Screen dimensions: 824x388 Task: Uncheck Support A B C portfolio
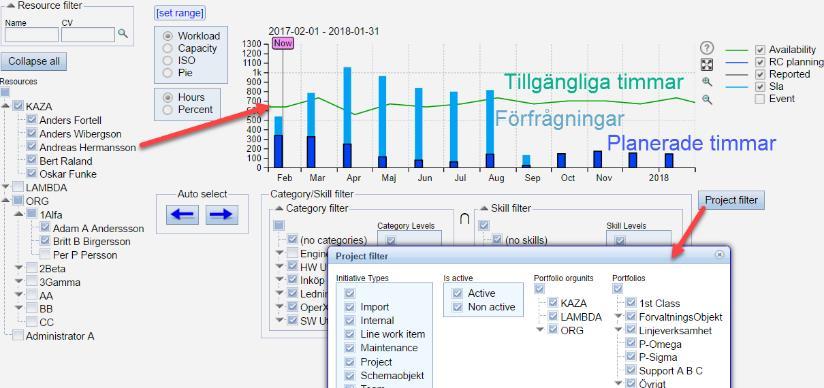pos(631,371)
